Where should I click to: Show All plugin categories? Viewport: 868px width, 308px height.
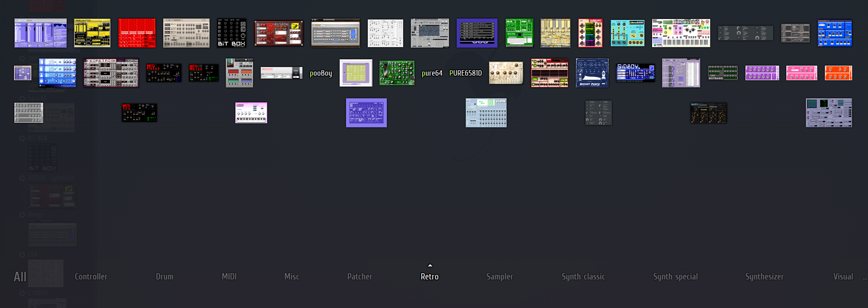(20, 277)
